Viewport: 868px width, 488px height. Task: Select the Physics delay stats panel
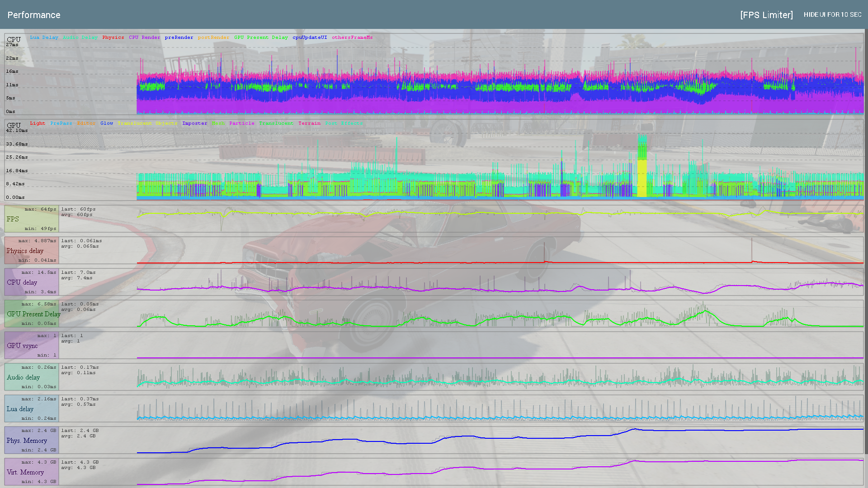[x=32, y=251]
